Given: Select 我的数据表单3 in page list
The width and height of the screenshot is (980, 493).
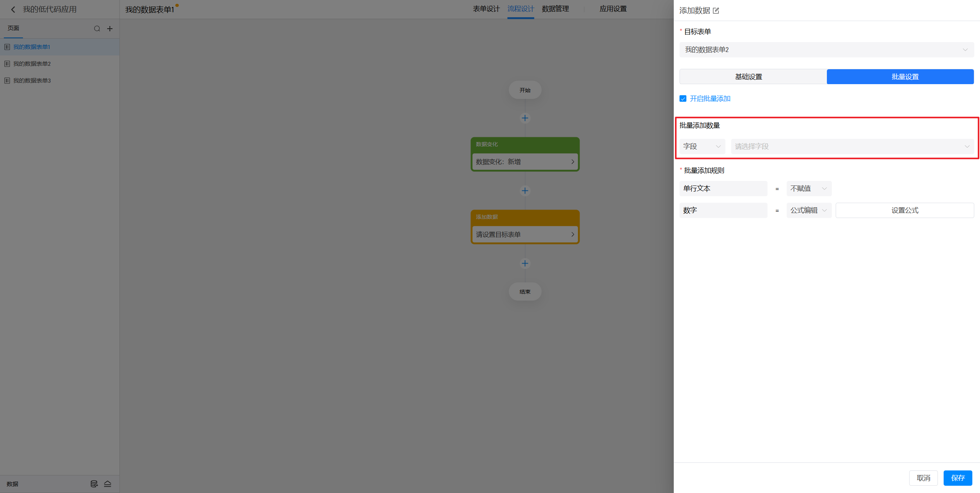Looking at the screenshot, I should [x=32, y=81].
